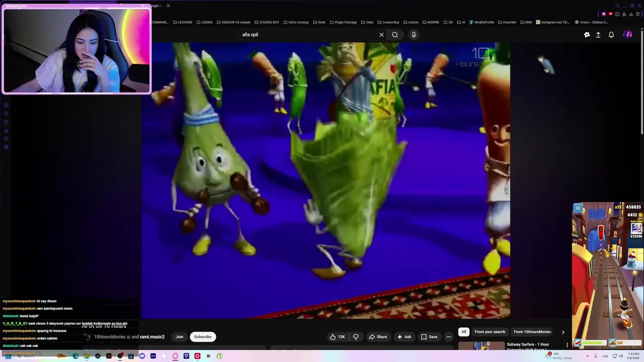Open the INSPIRE bookmarks folder
This screenshot has width=644, height=362.
point(430,22)
